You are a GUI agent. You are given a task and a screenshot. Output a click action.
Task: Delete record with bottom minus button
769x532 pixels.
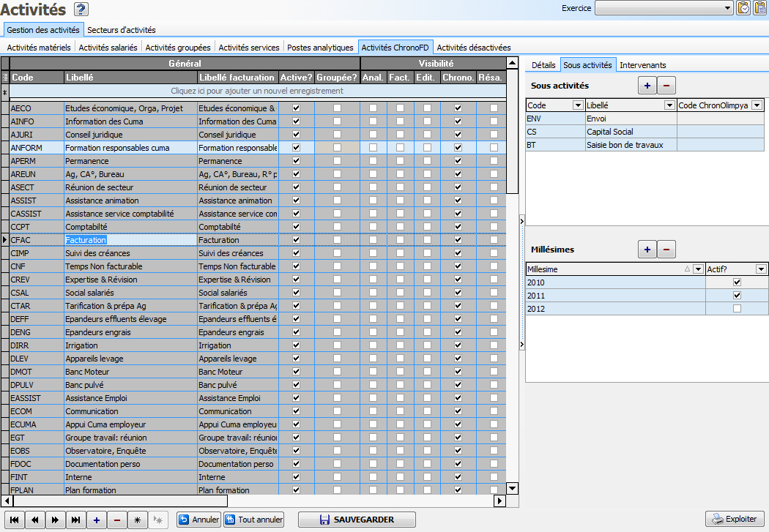(x=116, y=520)
